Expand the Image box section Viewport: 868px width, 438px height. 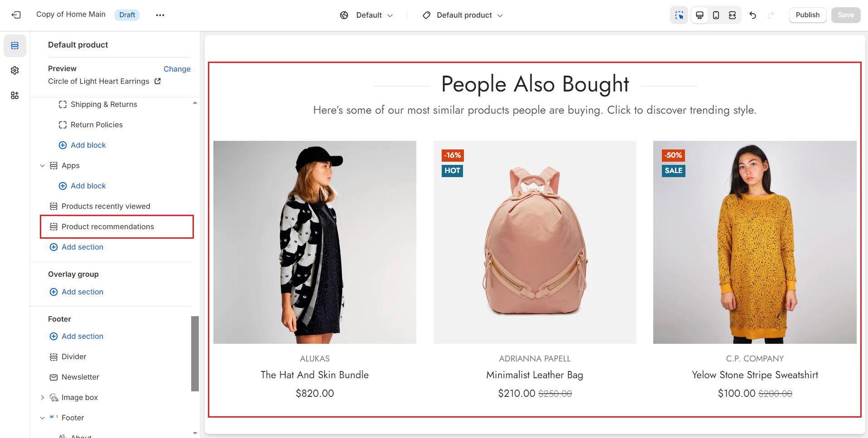click(x=42, y=398)
